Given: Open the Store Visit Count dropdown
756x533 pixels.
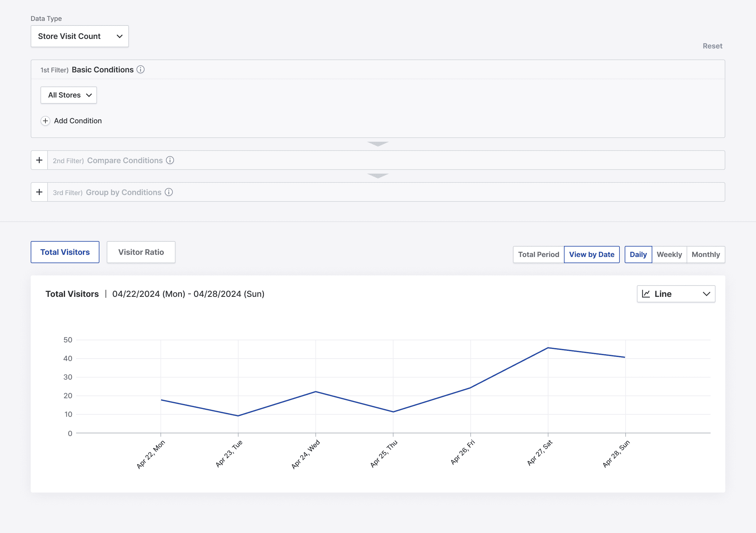Looking at the screenshot, I should pos(80,36).
